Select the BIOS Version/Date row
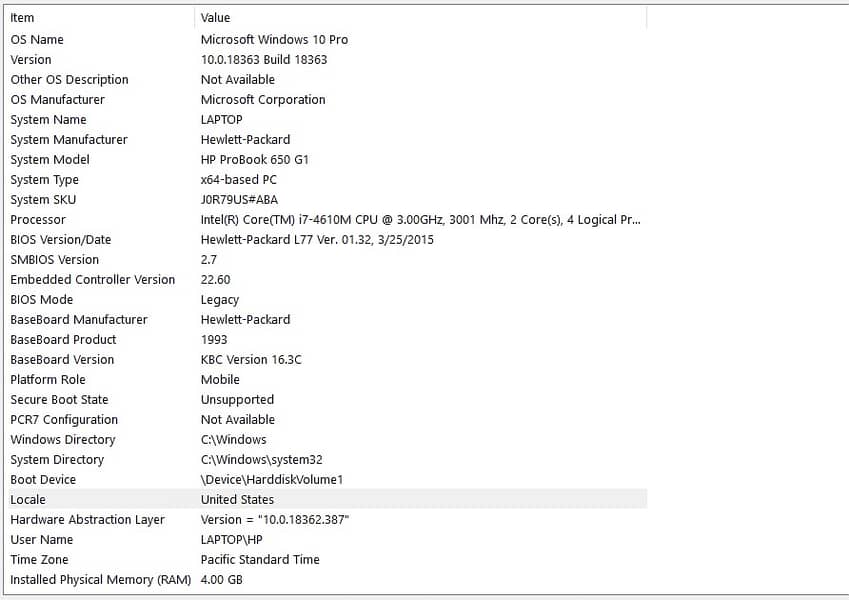This screenshot has width=849, height=600. tap(61, 240)
